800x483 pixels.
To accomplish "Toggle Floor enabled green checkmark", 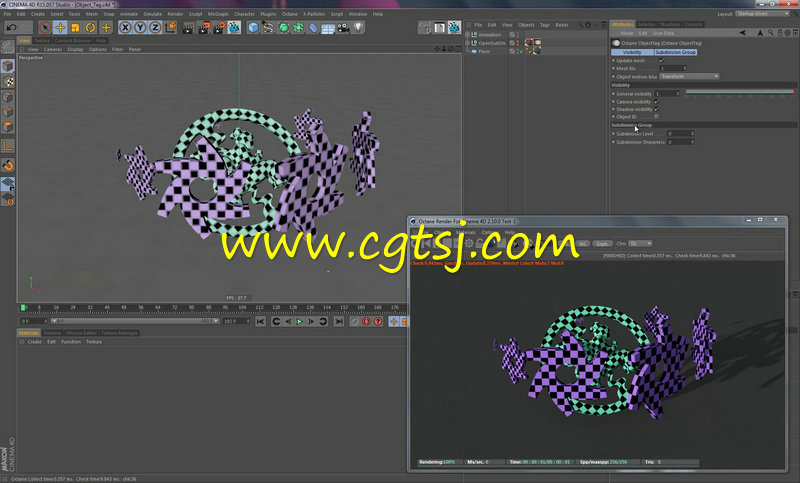I will (521, 51).
